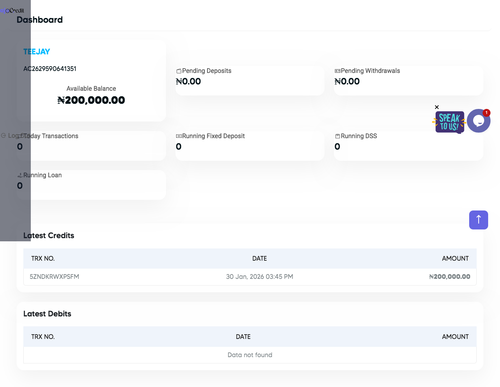Click the ₦200,000.00 credit amount cell
Screen dimensions: 500x387
pyautogui.click(x=449, y=277)
